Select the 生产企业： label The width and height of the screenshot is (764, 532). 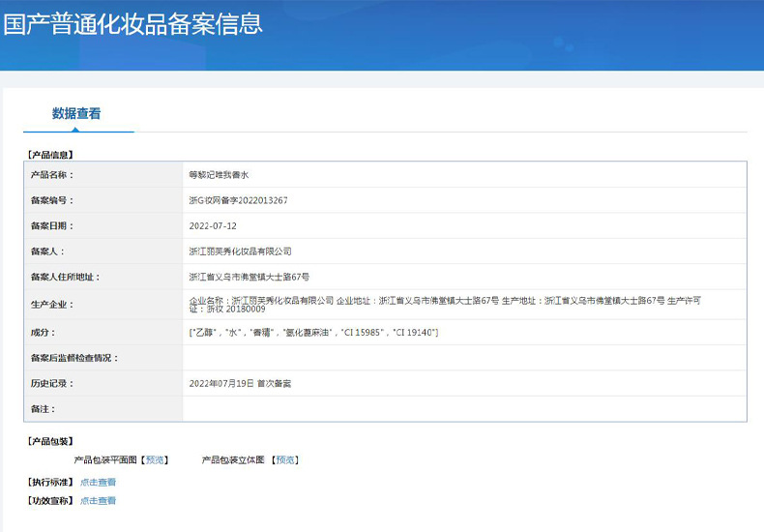click(x=52, y=305)
